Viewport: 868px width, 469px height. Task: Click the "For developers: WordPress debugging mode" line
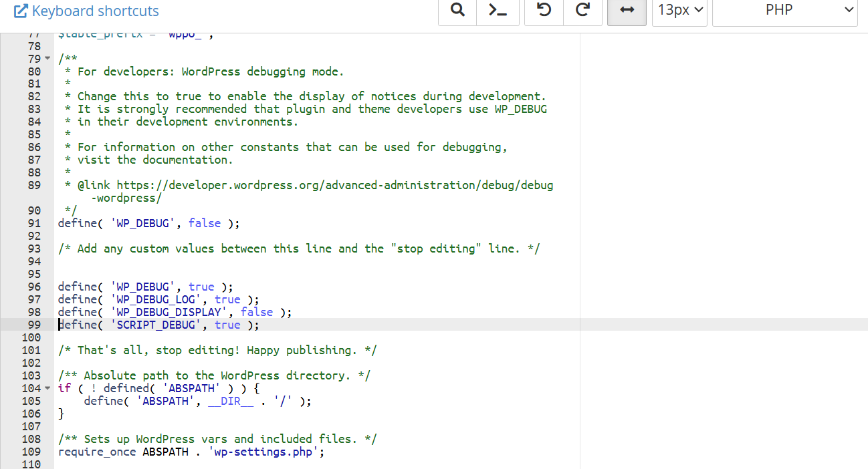click(x=205, y=71)
